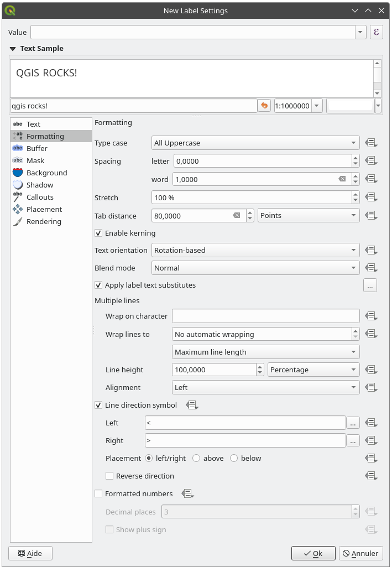The height and width of the screenshot is (577, 392).
Task: Click the QGIS logo in title bar
Action: coord(11,11)
